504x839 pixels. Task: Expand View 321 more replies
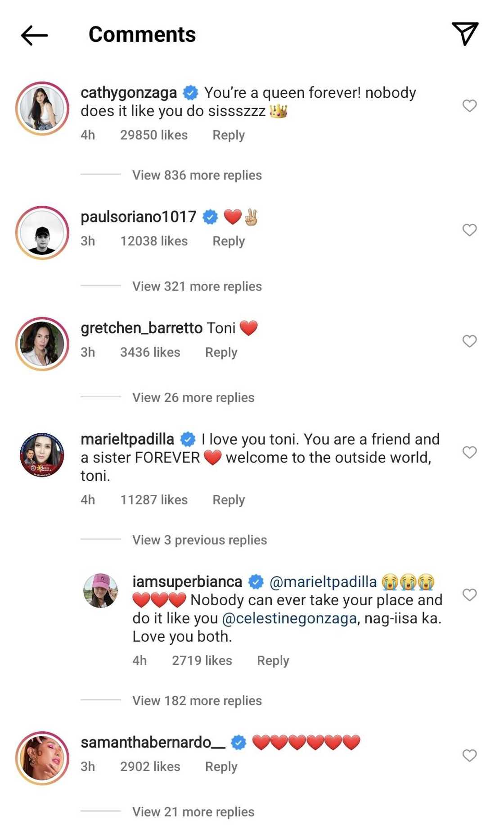click(197, 286)
